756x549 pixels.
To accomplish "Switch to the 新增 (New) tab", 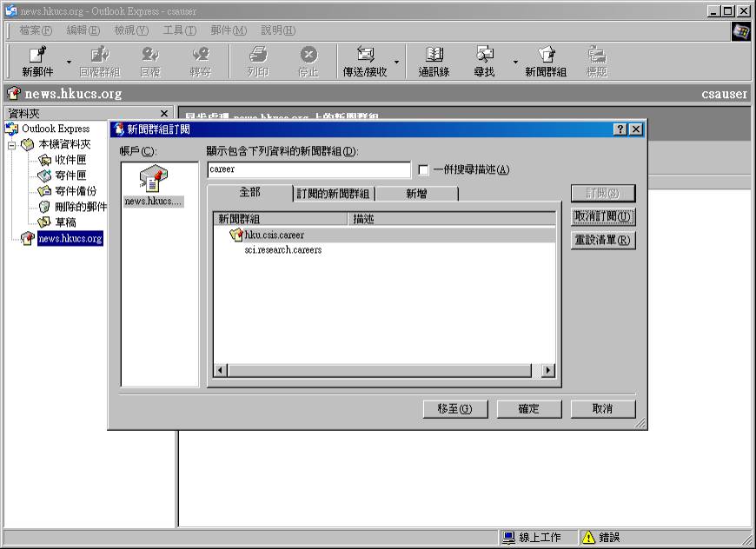I will tap(416, 194).
